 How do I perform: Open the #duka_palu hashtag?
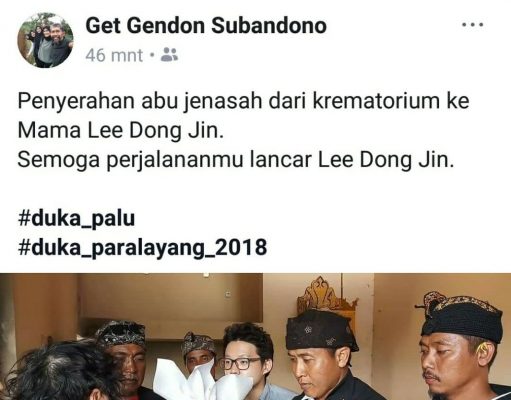click(76, 218)
